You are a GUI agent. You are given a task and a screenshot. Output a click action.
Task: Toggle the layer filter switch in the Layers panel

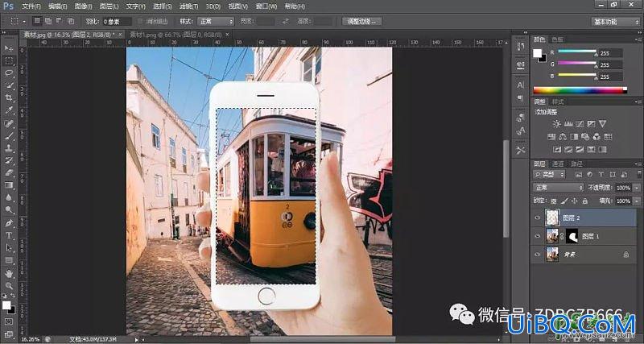tap(639, 174)
